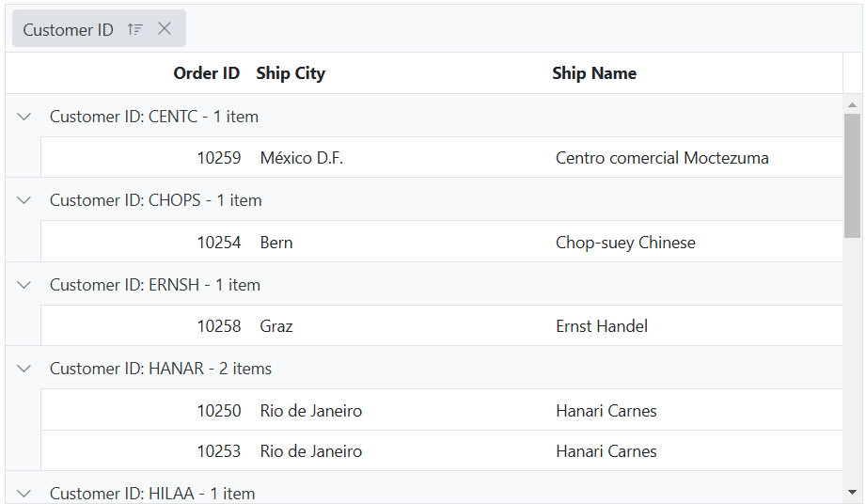Sort by the Ship Name column header

point(594,73)
